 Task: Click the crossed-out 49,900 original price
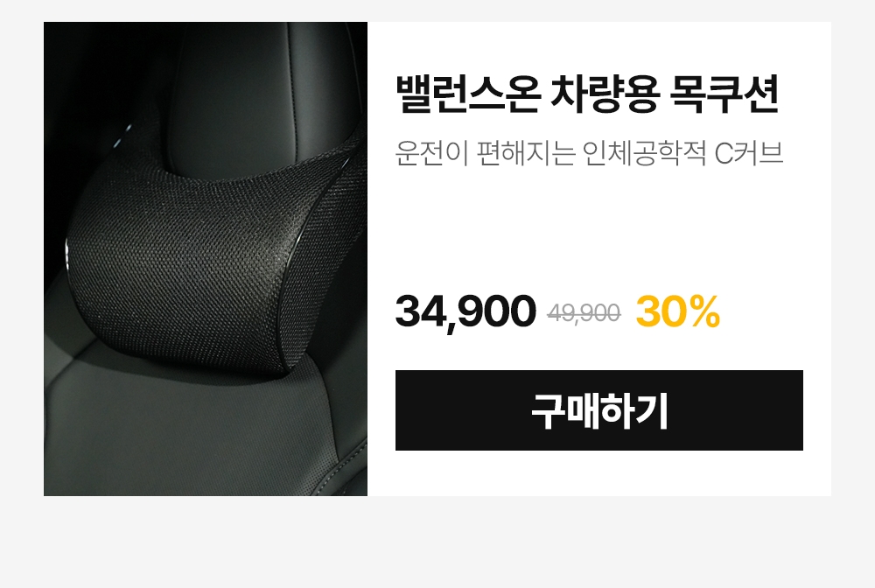pyautogui.click(x=584, y=313)
